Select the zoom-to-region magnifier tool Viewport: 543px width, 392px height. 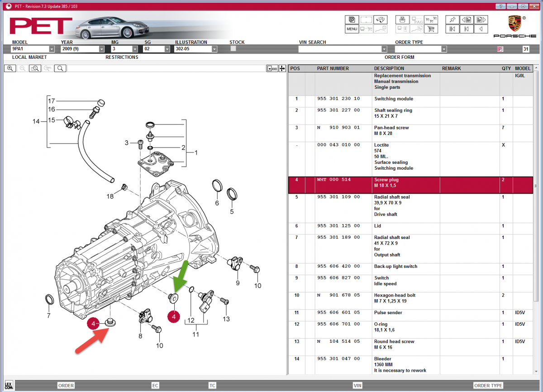pyautogui.click(x=35, y=68)
